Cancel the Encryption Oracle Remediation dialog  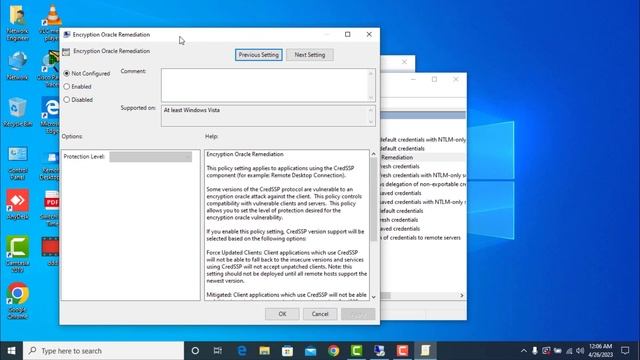320,314
